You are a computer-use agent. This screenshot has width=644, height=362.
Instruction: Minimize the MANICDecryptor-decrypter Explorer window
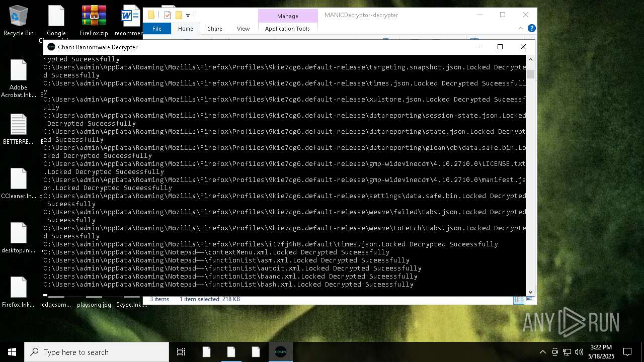(x=479, y=15)
